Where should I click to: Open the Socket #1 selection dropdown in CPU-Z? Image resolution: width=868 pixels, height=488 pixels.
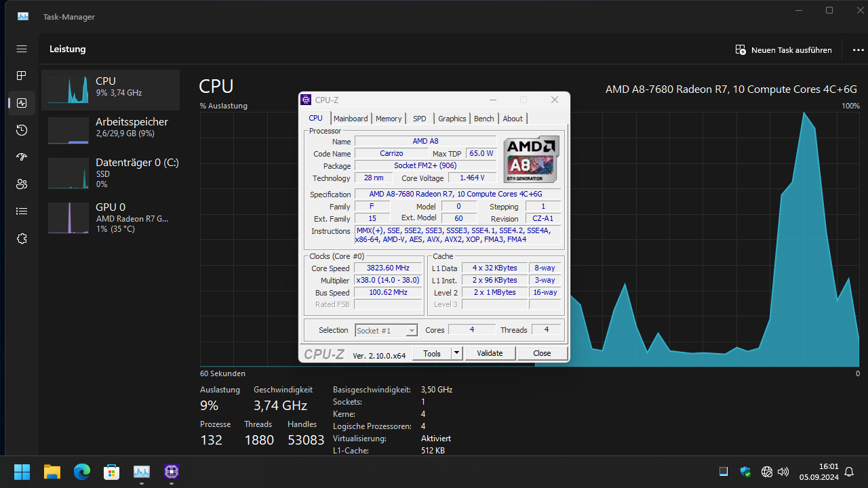pyautogui.click(x=410, y=330)
